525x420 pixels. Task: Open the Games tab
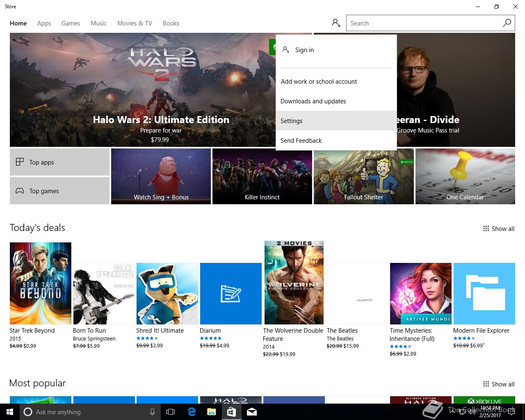(x=71, y=23)
